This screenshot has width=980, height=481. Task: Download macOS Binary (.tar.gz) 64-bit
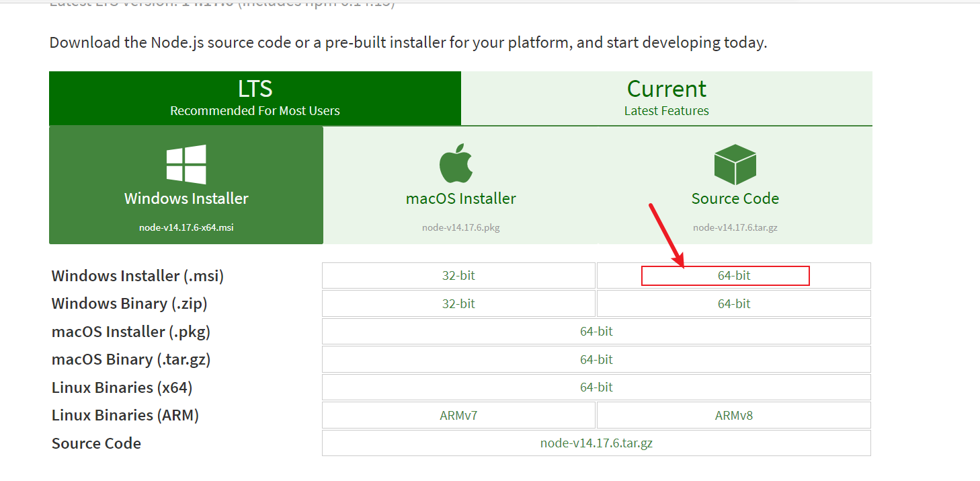point(596,359)
